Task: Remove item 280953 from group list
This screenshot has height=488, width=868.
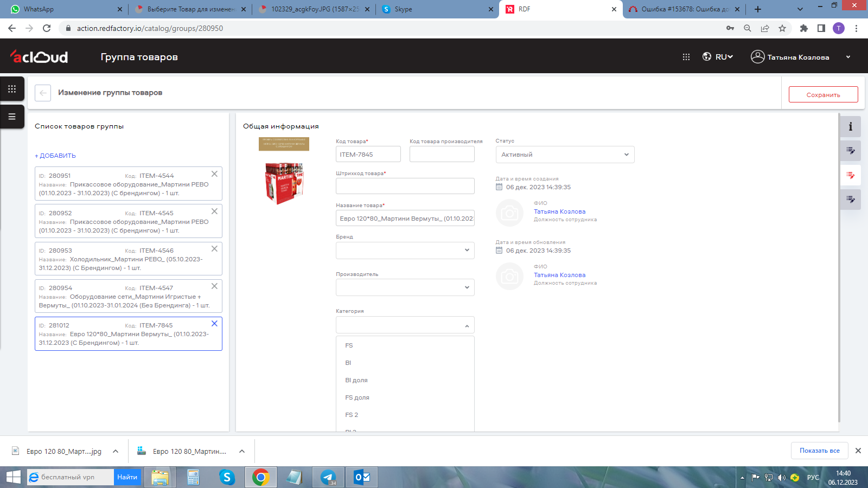Action: click(x=214, y=249)
